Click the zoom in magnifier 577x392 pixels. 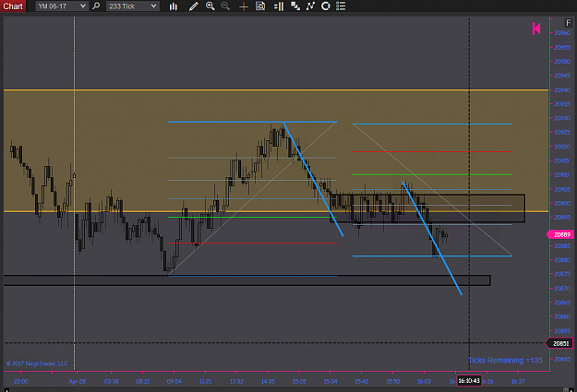[x=210, y=6]
